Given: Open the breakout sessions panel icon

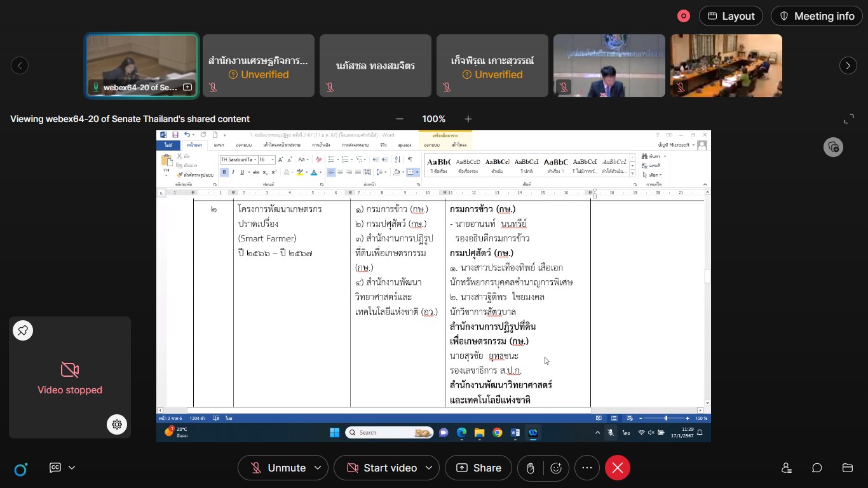Looking at the screenshot, I should pyautogui.click(x=847, y=468).
